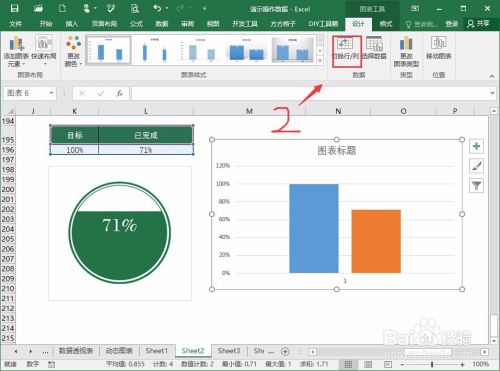The height and width of the screenshot is (371, 500).
Task: Open the Undo history dropdown arrow
Action: pos(167,8)
